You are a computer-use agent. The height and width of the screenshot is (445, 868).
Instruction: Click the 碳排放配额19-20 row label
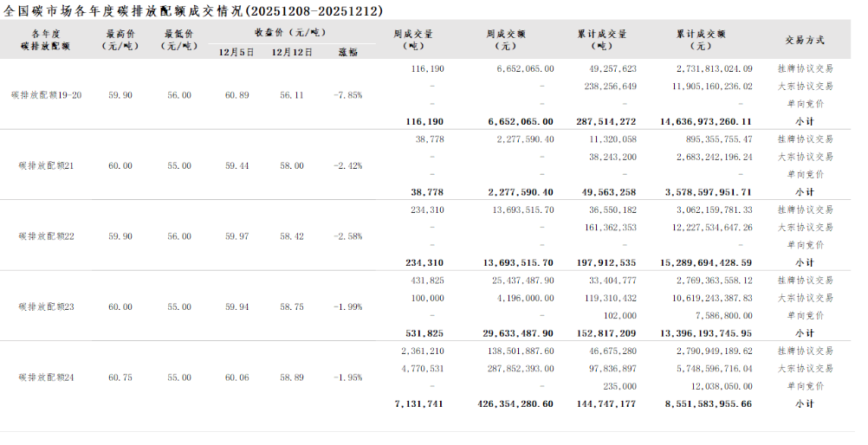[x=46, y=95]
